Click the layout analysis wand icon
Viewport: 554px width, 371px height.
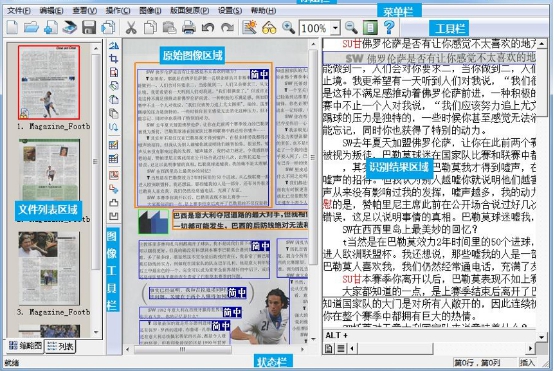[x=249, y=28]
